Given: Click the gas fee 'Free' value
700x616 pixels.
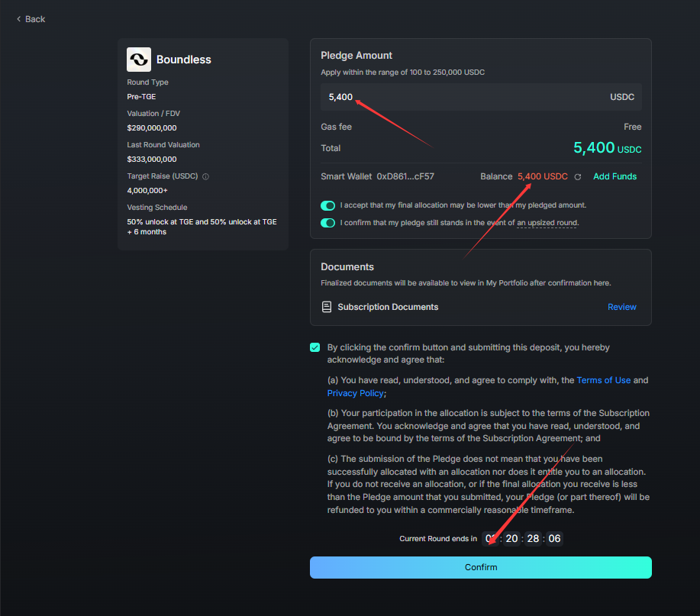Looking at the screenshot, I should 633,127.
